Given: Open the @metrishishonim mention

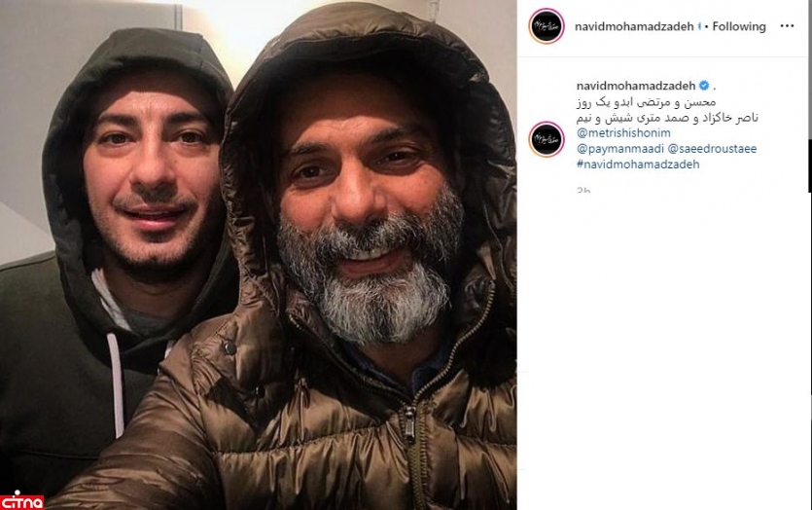Looking at the screenshot, I should 623,133.
